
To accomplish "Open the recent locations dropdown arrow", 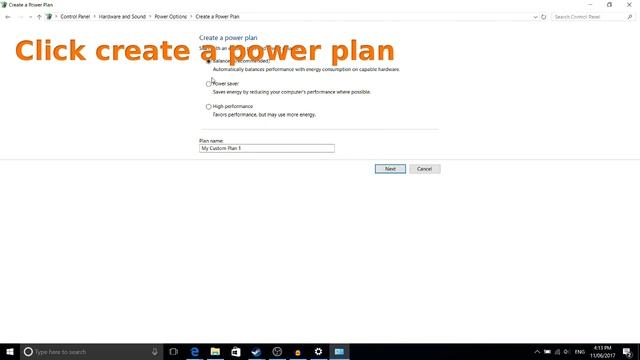I will point(30,17).
